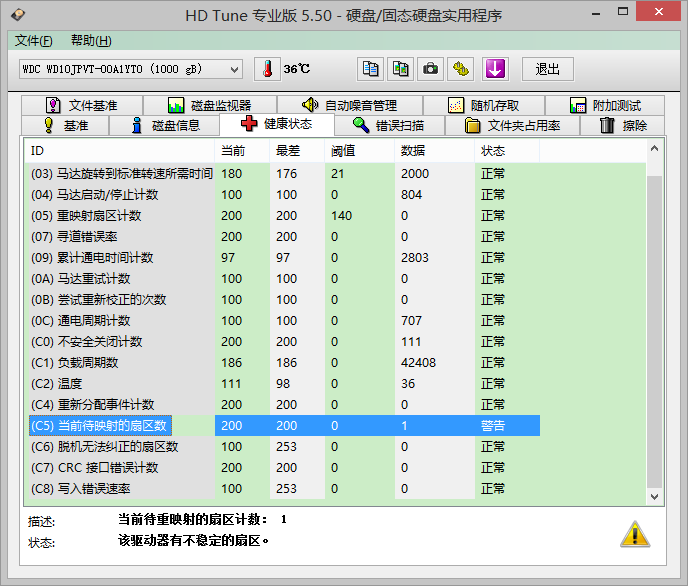Image resolution: width=688 pixels, height=586 pixels.
Task: Close the HD Tune window
Action: click(658, 11)
